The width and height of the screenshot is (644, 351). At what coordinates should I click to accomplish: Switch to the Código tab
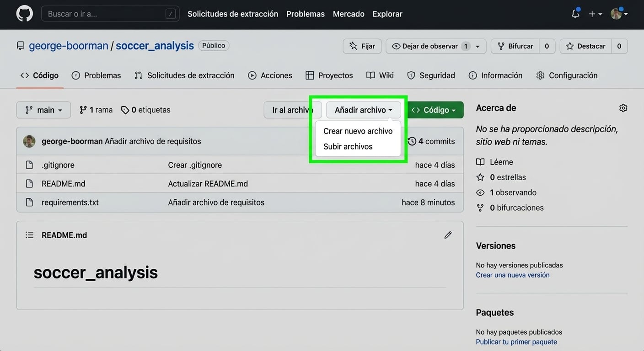[39, 75]
